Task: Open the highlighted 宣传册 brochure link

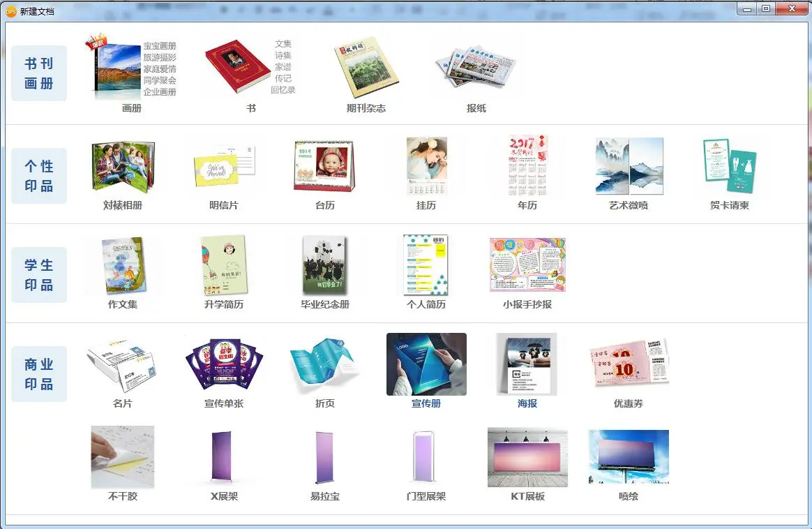Action: coord(426,403)
